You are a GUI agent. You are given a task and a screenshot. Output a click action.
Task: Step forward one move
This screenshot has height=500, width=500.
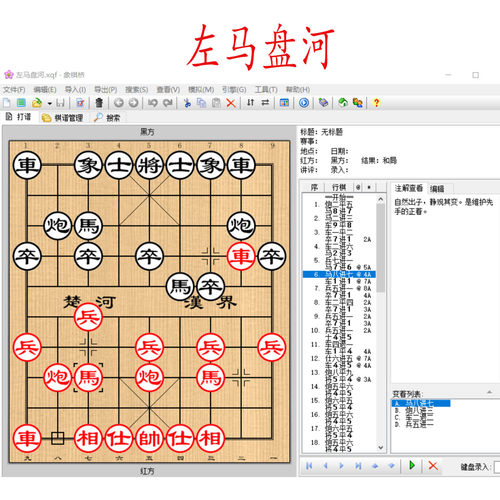[x=341, y=466]
